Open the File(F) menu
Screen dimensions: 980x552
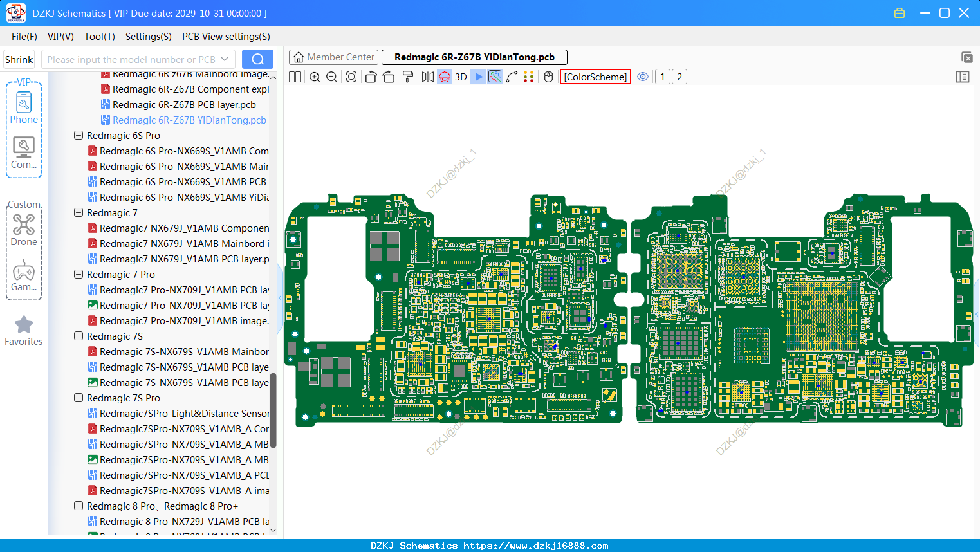point(24,37)
